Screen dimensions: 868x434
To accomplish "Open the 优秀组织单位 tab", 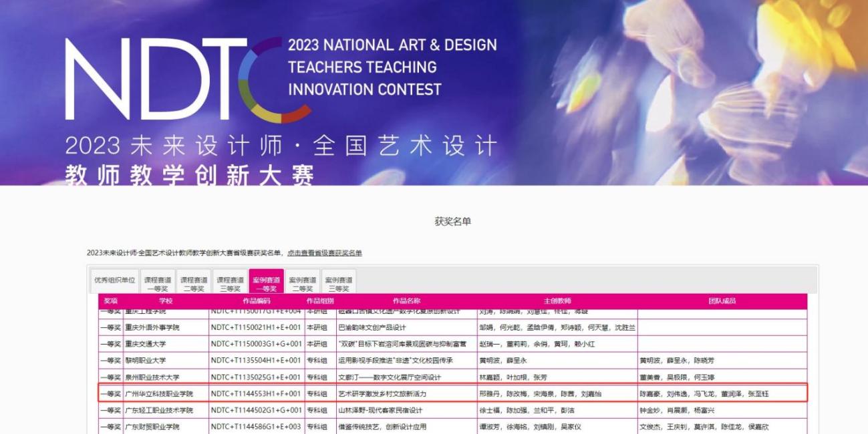I will click(114, 280).
